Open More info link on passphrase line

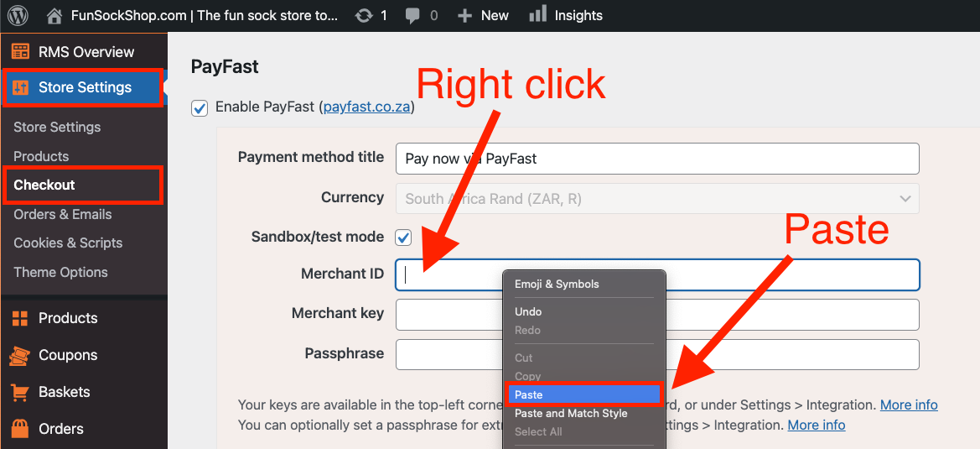point(817,426)
